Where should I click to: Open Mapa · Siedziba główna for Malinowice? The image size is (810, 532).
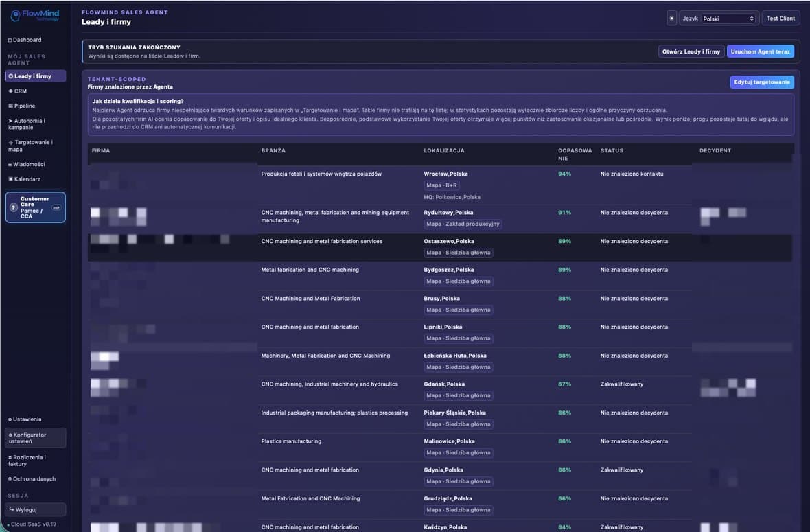click(459, 453)
